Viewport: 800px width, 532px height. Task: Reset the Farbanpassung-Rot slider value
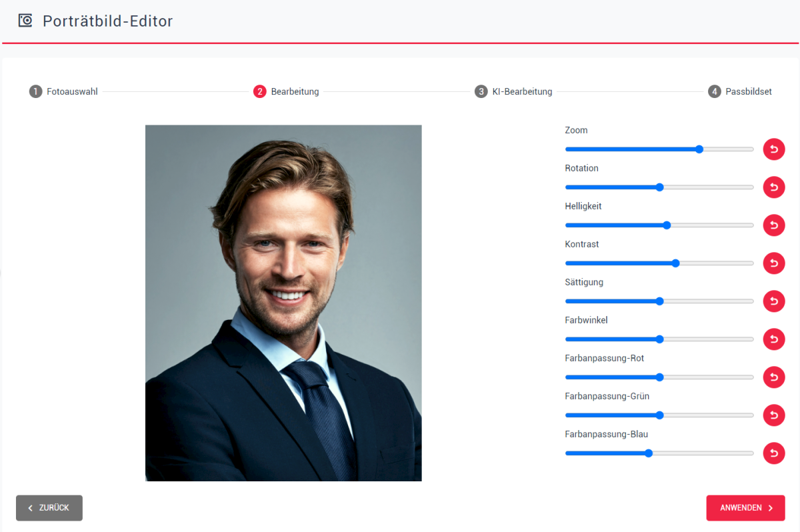pos(774,377)
